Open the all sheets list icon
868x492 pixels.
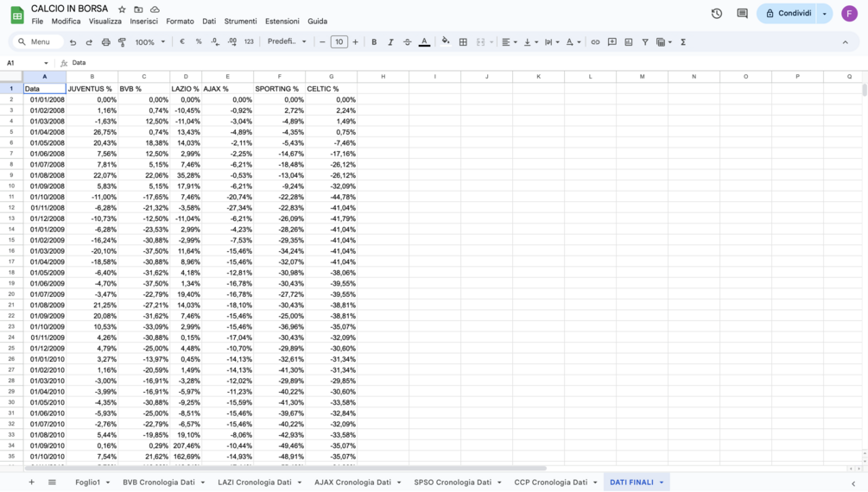pos(52,483)
